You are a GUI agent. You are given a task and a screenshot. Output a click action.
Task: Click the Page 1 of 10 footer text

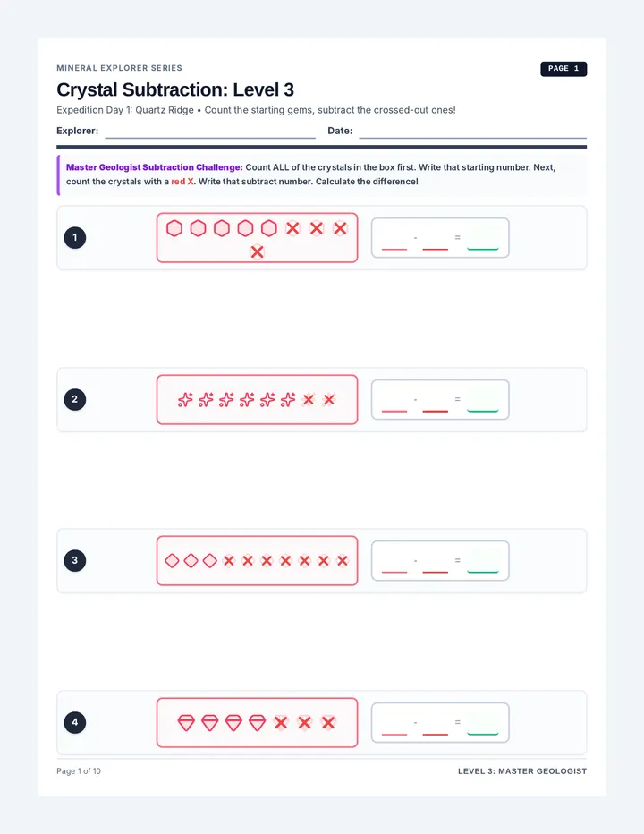[79, 771]
